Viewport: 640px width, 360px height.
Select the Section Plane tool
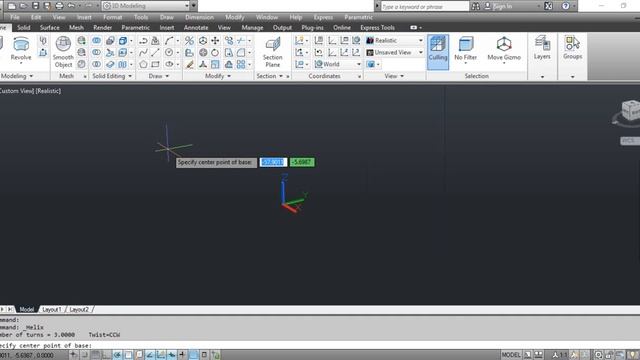[273, 52]
